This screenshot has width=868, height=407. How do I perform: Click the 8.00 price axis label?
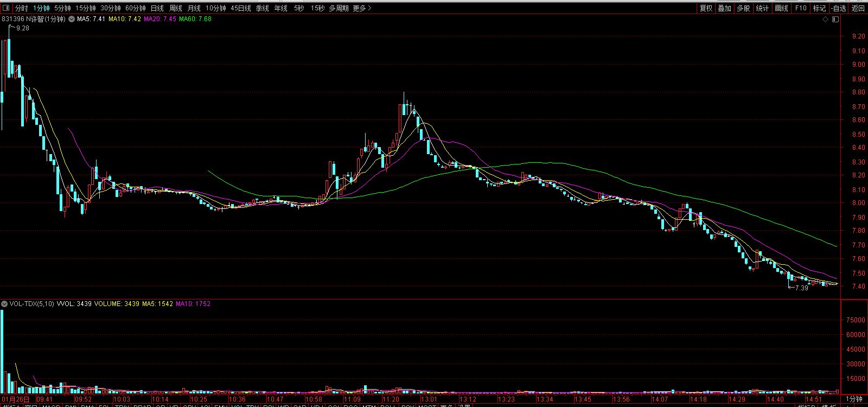pyautogui.click(x=859, y=203)
